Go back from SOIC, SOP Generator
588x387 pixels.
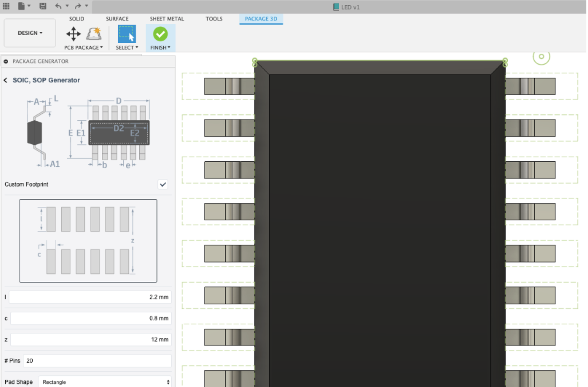point(5,80)
